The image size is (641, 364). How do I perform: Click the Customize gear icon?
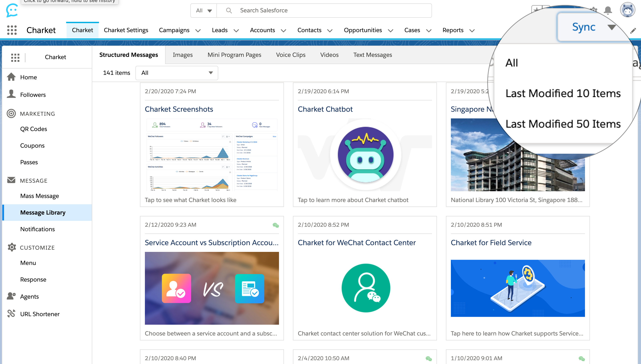[11, 247]
